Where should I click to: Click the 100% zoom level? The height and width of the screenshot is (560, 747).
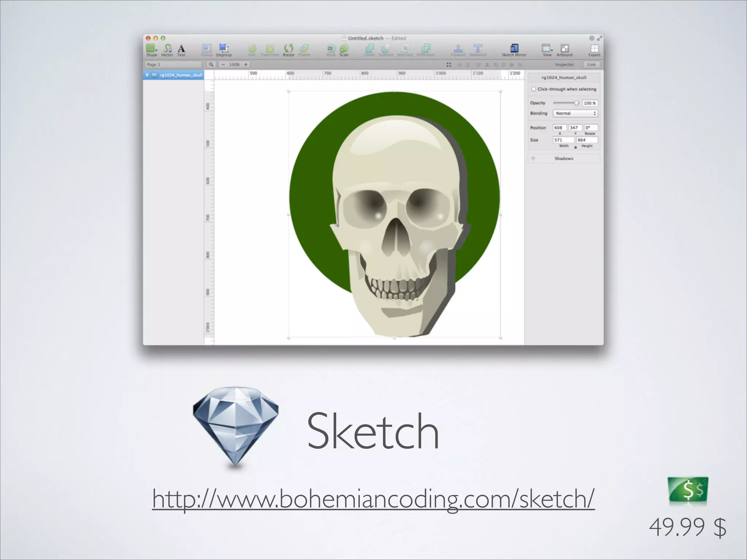coord(235,65)
